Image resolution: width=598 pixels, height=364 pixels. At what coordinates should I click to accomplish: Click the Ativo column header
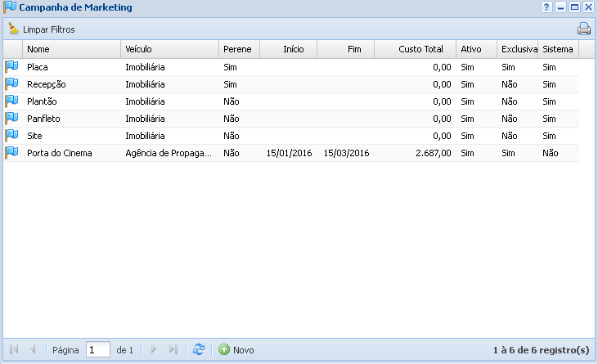pyautogui.click(x=476, y=49)
